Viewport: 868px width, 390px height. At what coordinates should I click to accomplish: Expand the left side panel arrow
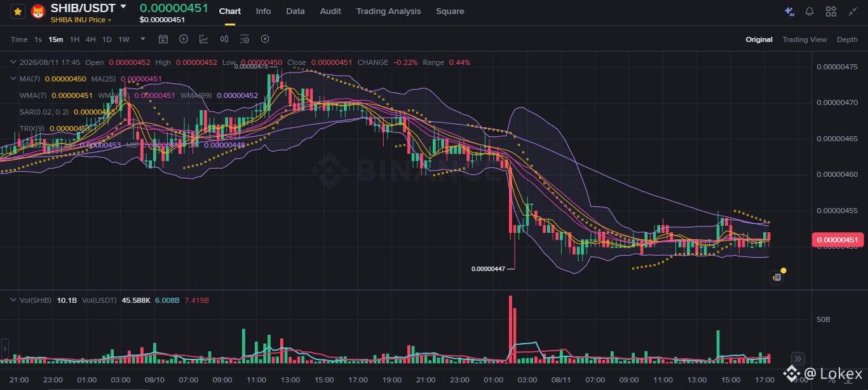coord(4,349)
